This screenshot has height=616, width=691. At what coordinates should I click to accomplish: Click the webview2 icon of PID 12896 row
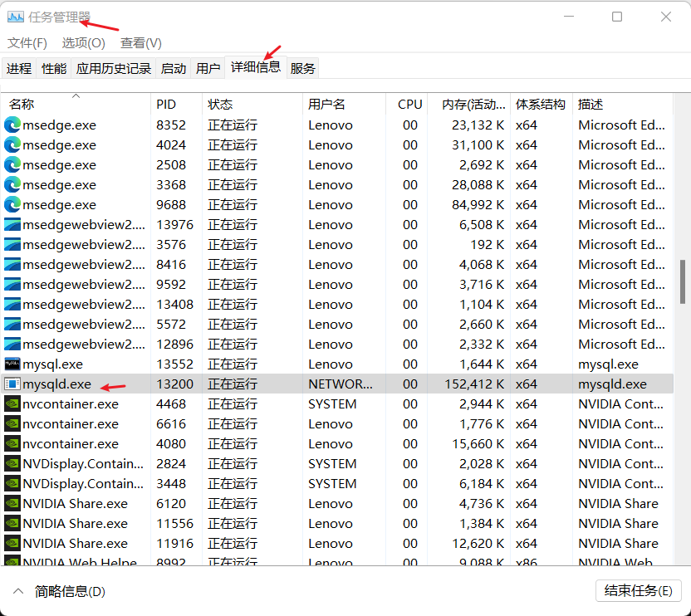pyautogui.click(x=12, y=345)
